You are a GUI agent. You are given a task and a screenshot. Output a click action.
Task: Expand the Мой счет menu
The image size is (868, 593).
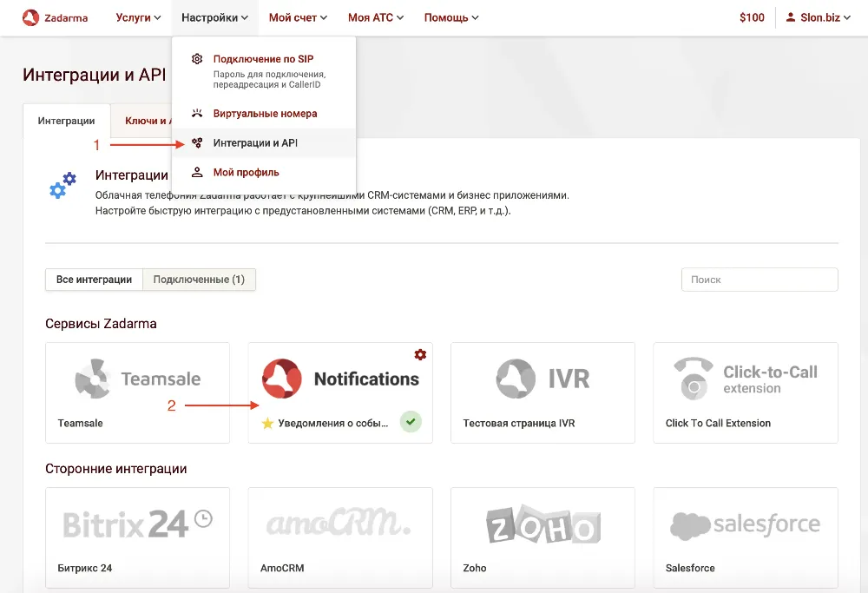point(298,17)
